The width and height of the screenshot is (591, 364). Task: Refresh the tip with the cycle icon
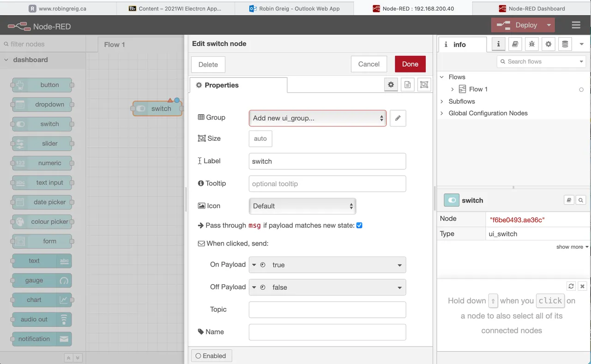(x=571, y=286)
